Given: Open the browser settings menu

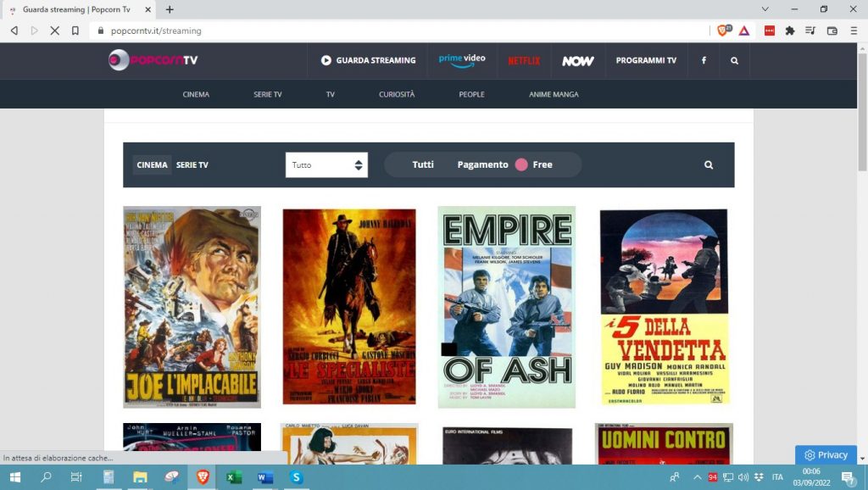Looking at the screenshot, I should click(x=854, y=31).
